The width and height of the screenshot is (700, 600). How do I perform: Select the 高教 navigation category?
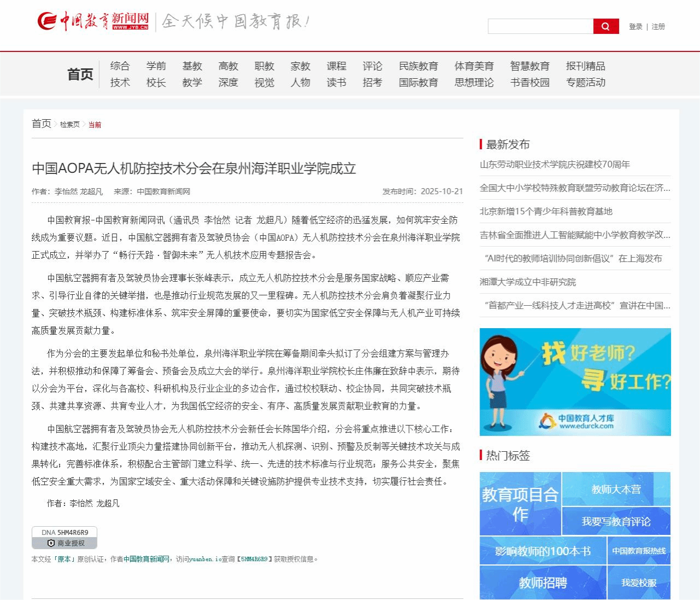[x=228, y=66]
